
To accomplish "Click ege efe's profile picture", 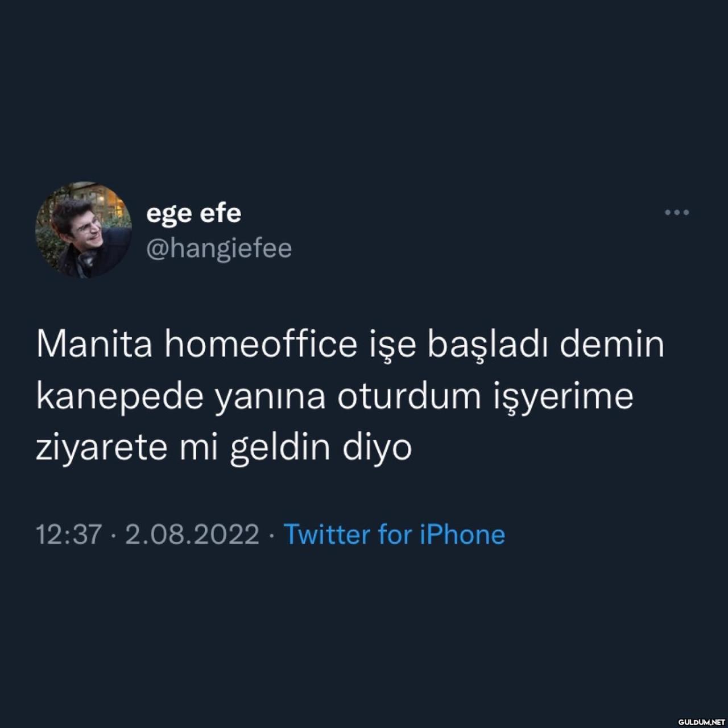I will tap(84, 230).
